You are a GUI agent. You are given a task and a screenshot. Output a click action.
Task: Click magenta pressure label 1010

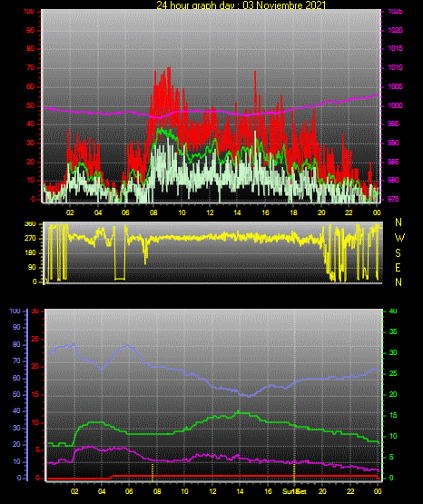[x=395, y=67]
